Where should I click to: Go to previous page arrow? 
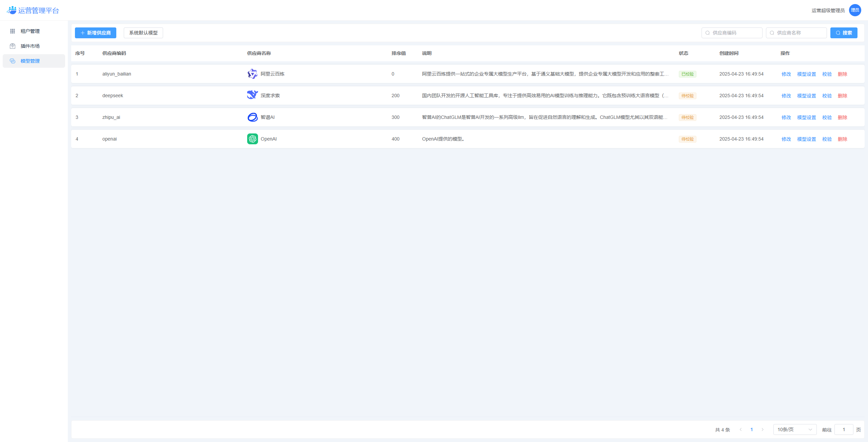click(x=741, y=429)
